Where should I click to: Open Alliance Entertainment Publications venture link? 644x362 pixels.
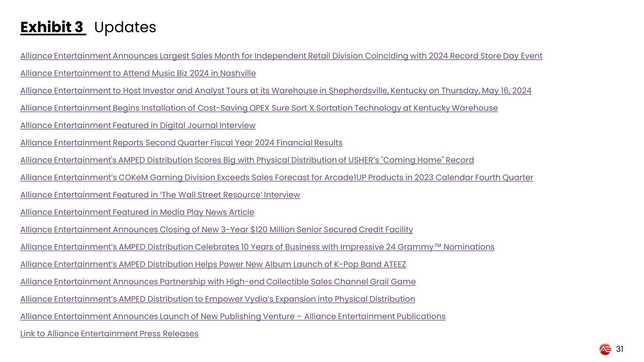coord(233,317)
